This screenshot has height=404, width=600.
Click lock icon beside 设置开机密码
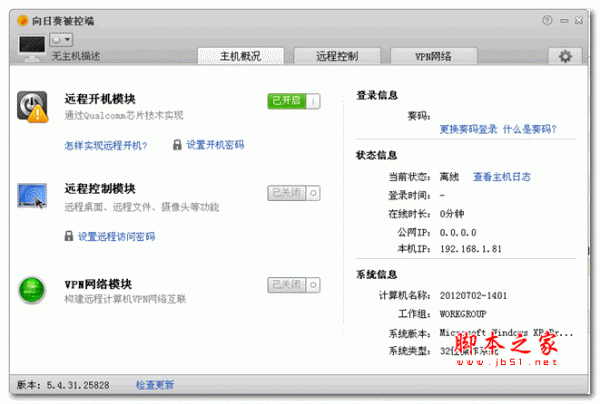(x=177, y=145)
